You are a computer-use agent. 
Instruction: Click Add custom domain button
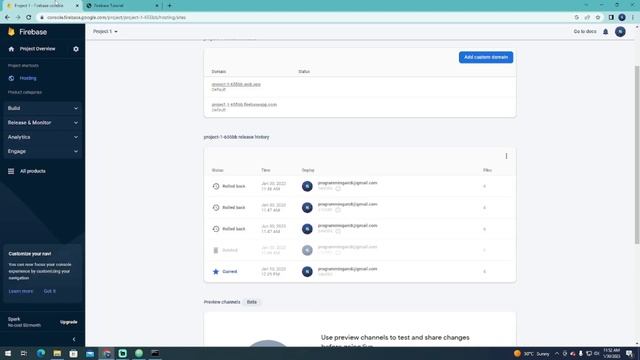tap(486, 57)
